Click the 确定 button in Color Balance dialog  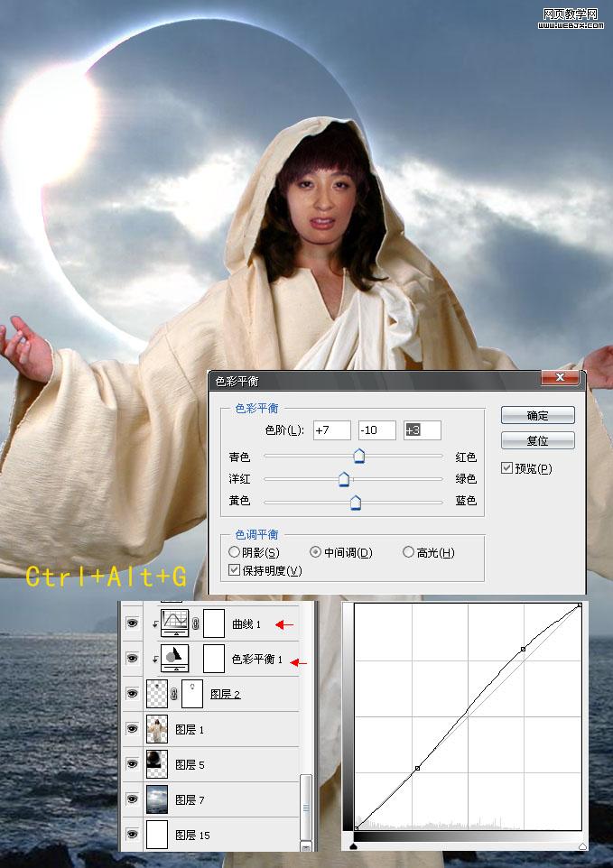pyautogui.click(x=538, y=415)
